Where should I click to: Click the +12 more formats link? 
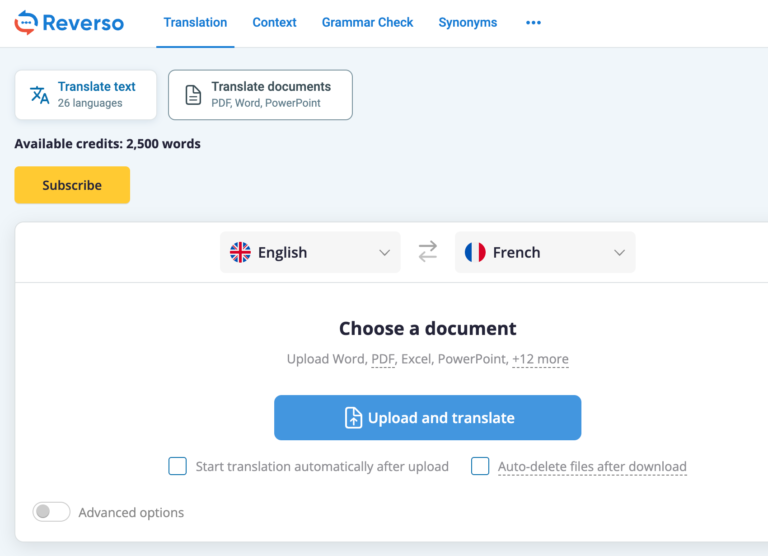[540, 359]
